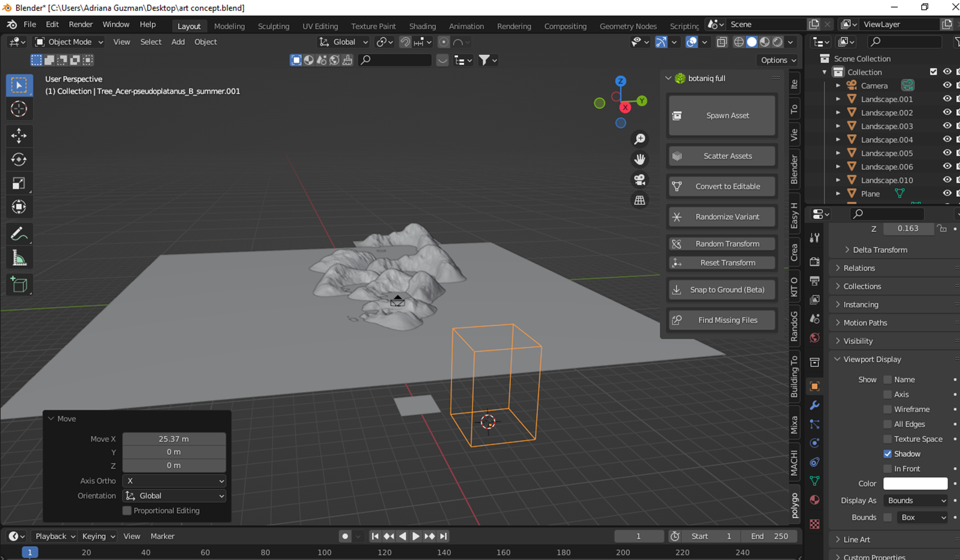Expand Landscape.003 in the outliner
This screenshot has width=960, height=560.
click(838, 126)
